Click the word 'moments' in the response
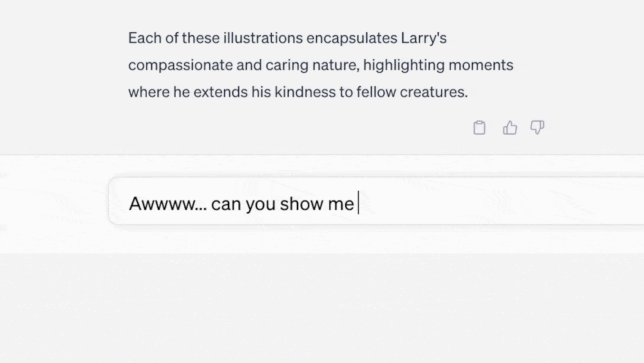 (x=480, y=65)
